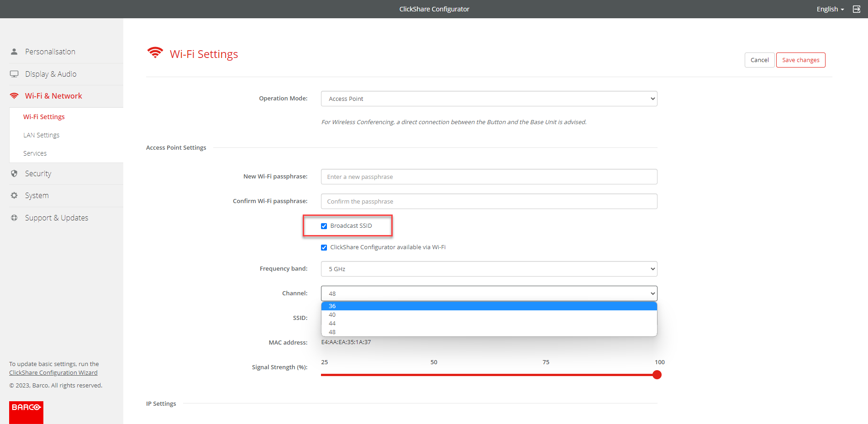Image resolution: width=868 pixels, height=424 pixels.
Task: Open the ClickShare Configuration Wizard link
Action: click(53, 372)
